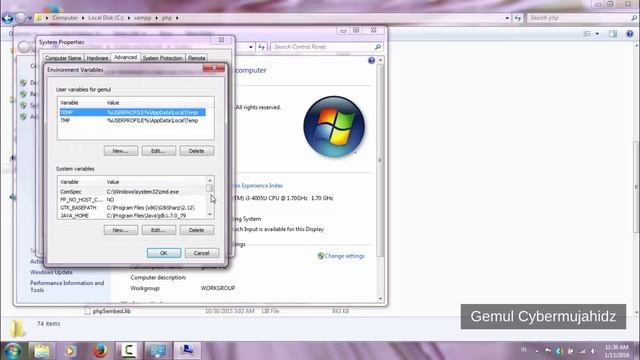The width and height of the screenshot is (640, 360).
Task: Switch to the Computer Name tab
Action: [63, 58]
